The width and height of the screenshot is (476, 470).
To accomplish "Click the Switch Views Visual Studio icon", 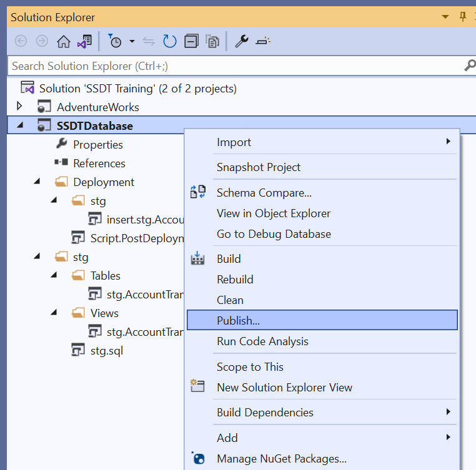I will click(x=84, y=42).
